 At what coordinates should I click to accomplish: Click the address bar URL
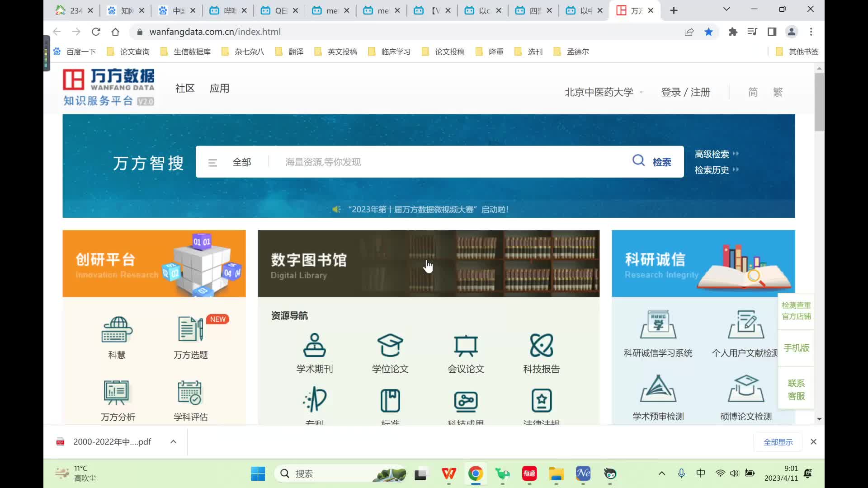point(215,32)
